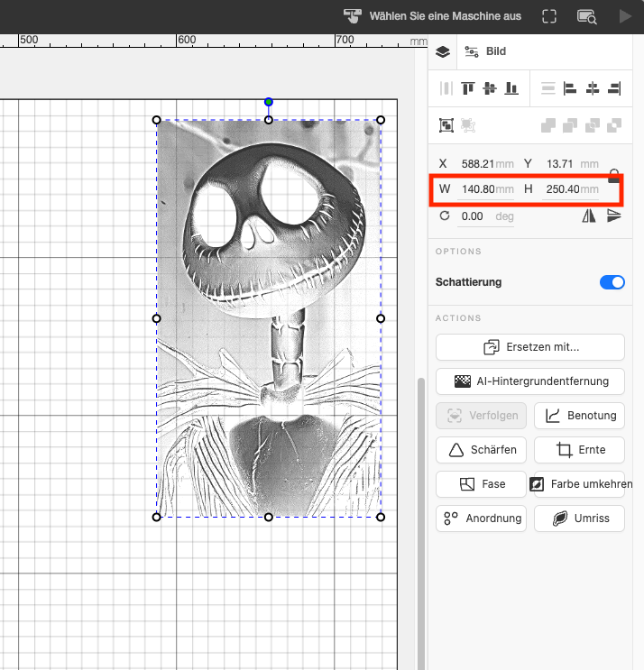The height and width of the screenshot is (670, 644).
Task: Click the horizontal distribute icon
Action: pos(548,88)
